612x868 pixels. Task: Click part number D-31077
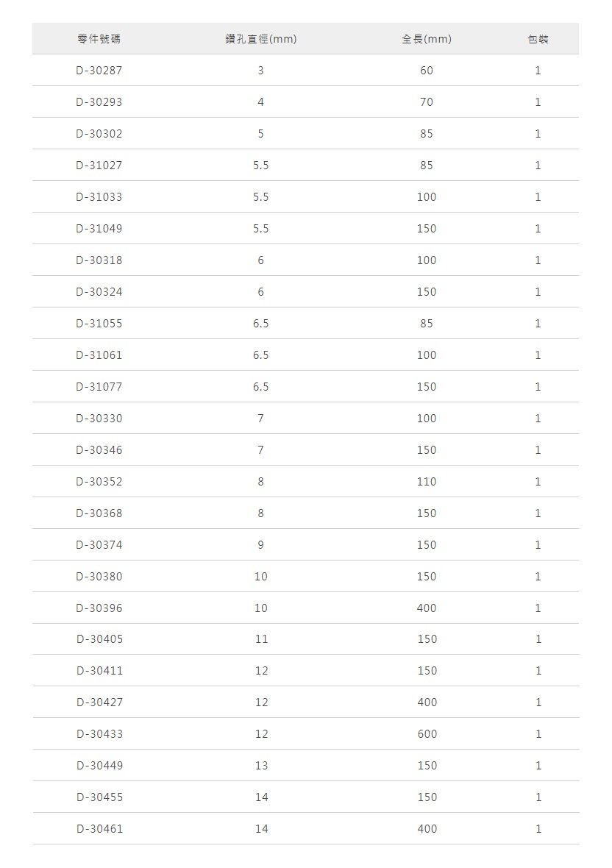[x=99, y=387]
